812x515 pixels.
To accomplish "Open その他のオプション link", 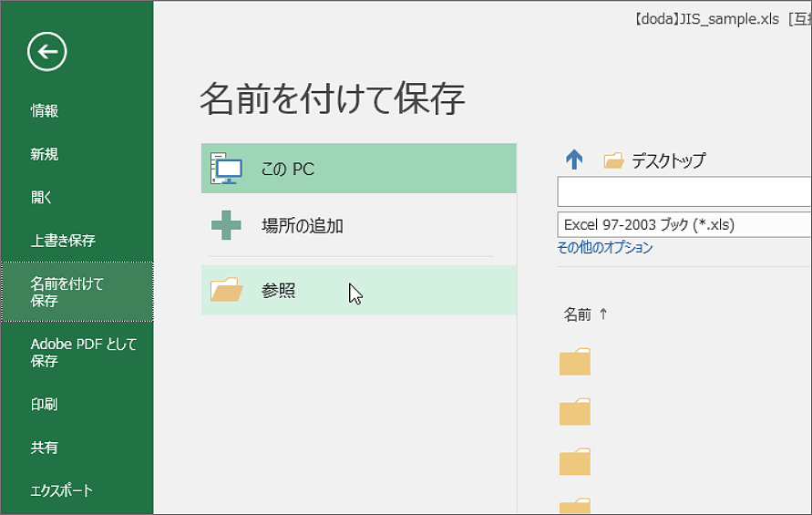I will tap(605, 247).
